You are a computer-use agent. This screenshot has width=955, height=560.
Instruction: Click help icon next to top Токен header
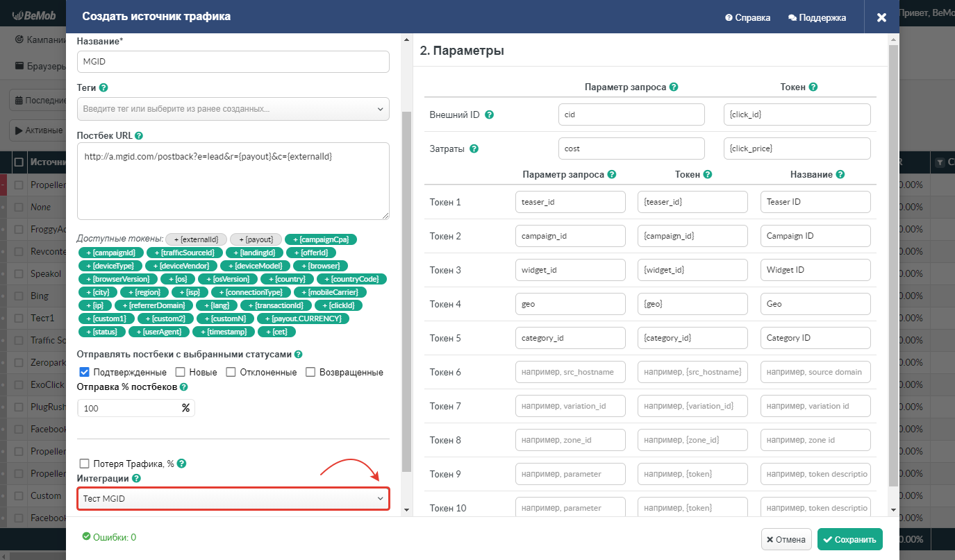(813, 87)
